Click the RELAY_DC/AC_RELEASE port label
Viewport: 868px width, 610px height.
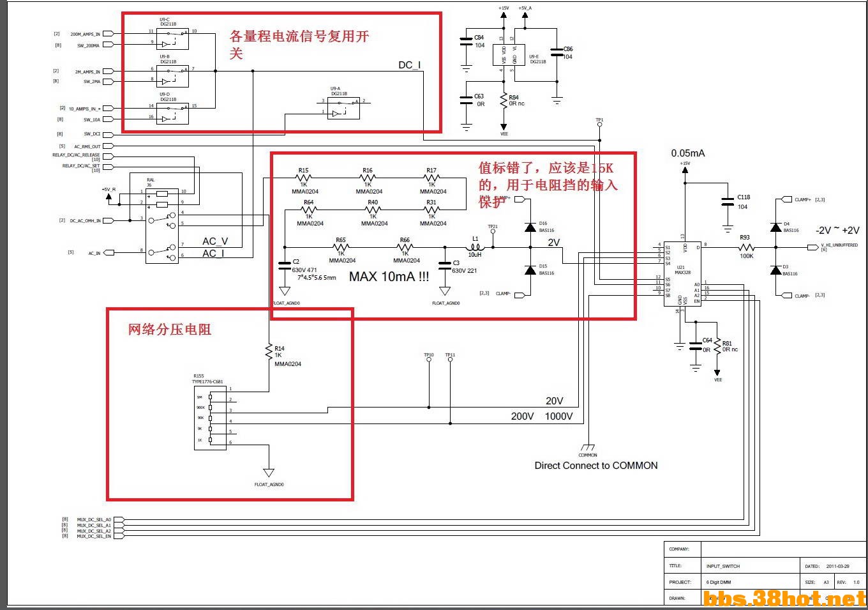pyautogui.click(x=76, y=155)
